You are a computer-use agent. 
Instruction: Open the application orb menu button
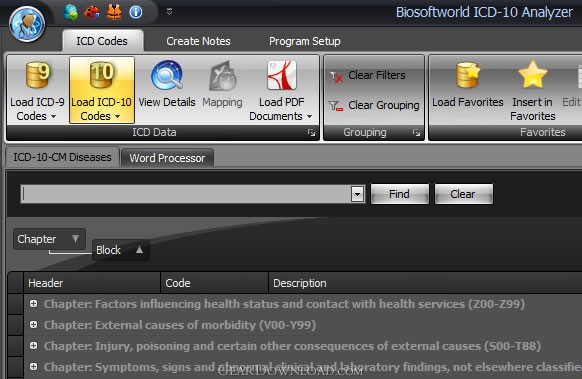[27, 24]
